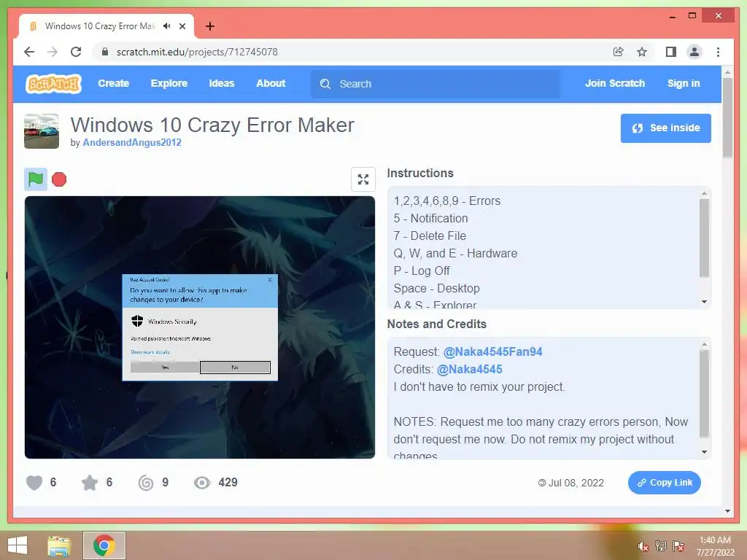Click inside the Scratch search field
Viewport: 747px width, 560px height.
[x=436, y=84]
